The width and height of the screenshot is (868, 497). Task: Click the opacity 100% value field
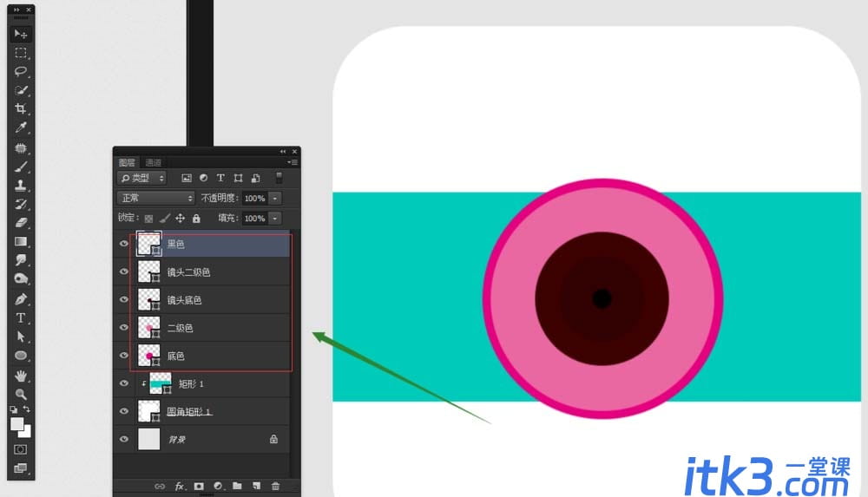tap(255, 198)
